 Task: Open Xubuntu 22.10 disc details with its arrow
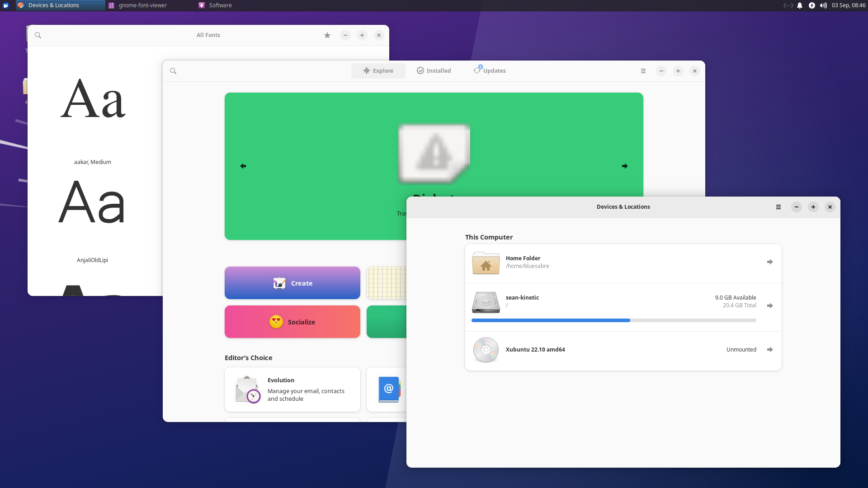pos(770,349)
